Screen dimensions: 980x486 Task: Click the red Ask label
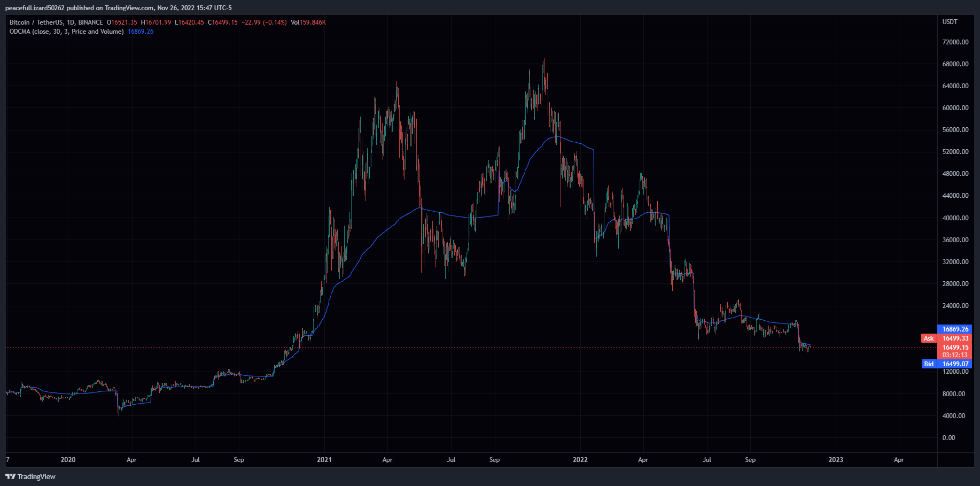tap(929, 338)
